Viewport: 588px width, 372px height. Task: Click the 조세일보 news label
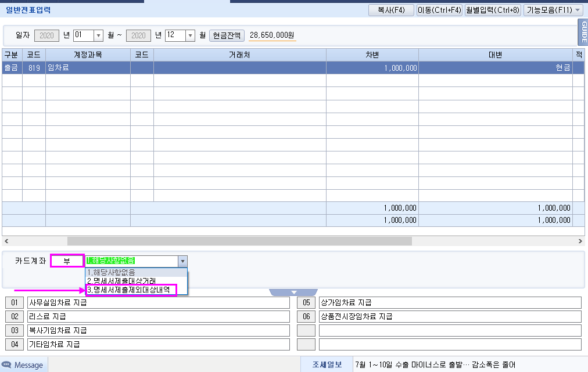pyautogui.click(x=327, y=364)
